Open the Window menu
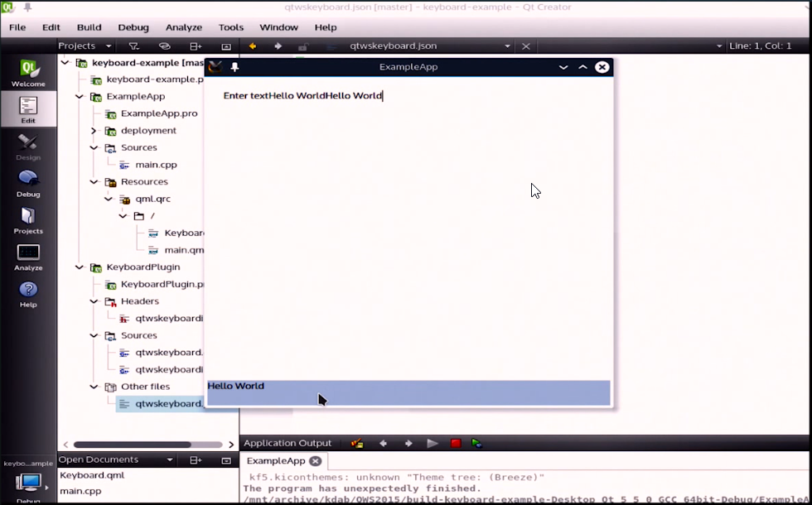This screenshot has height=505, width=812. click(x=278, y=27)
